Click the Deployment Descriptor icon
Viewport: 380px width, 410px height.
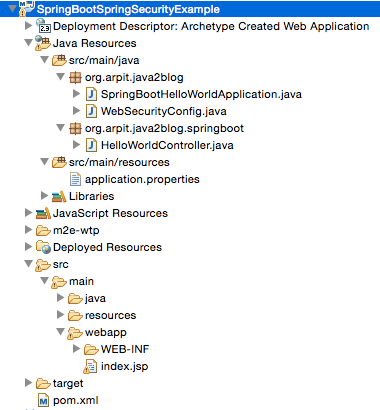[x=43, y=26]
